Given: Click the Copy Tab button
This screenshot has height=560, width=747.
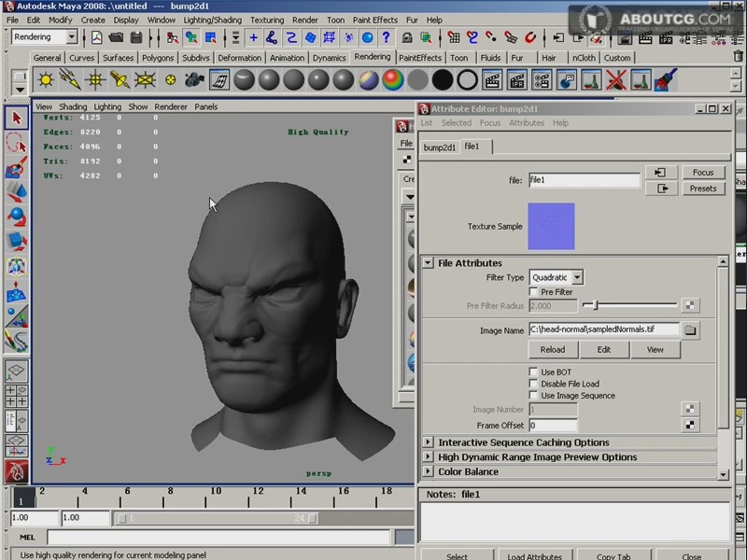Looking at the screenshot, I should pyautogui.click(x=613, y=555).
